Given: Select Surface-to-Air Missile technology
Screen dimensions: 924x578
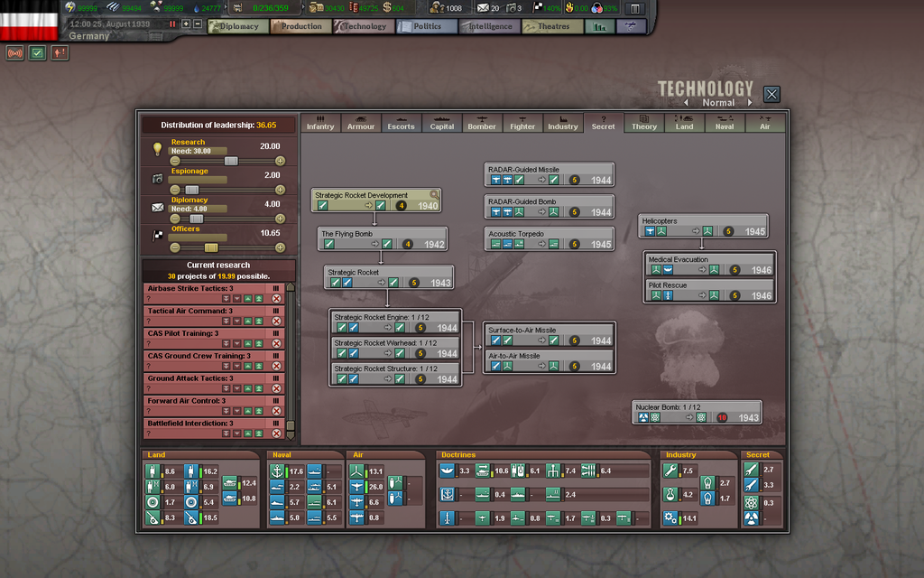Looking at the screenshot, I should coord(550,335).
